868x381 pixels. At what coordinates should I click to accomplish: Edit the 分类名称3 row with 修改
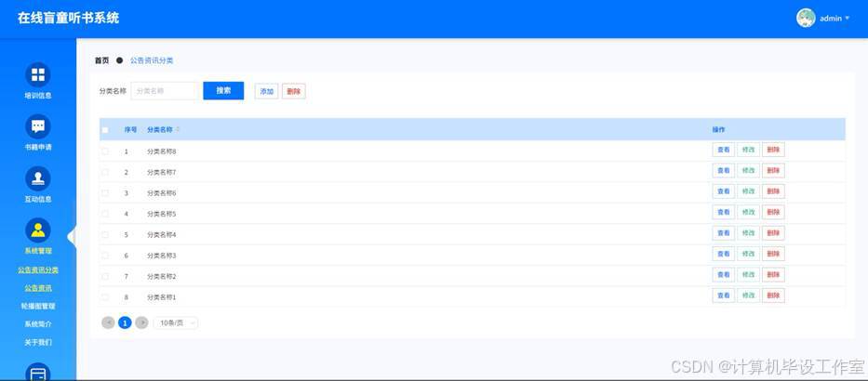(x=748, y=254)
